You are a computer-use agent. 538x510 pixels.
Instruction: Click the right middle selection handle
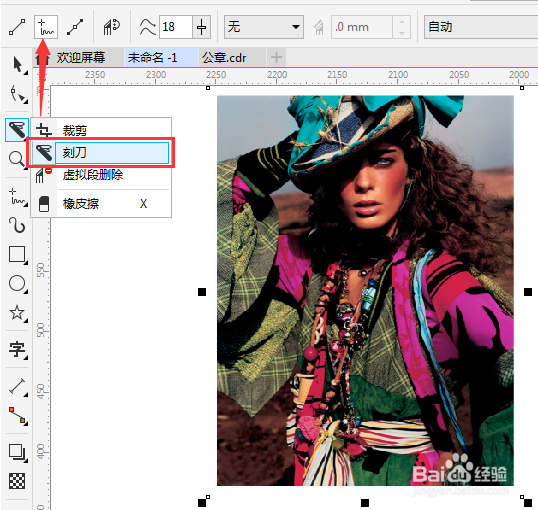(x=528, y=292)
